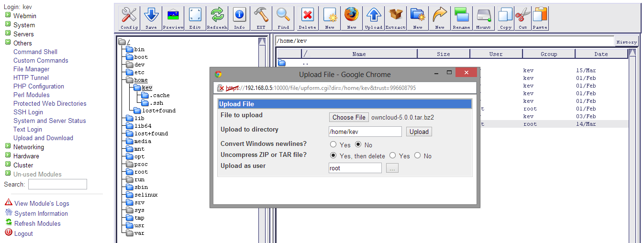Image resolution: width=644 pixels, height=243 pixels.
Task: Click the New icon with Firefox logo
Action: (x=352, y=19)
